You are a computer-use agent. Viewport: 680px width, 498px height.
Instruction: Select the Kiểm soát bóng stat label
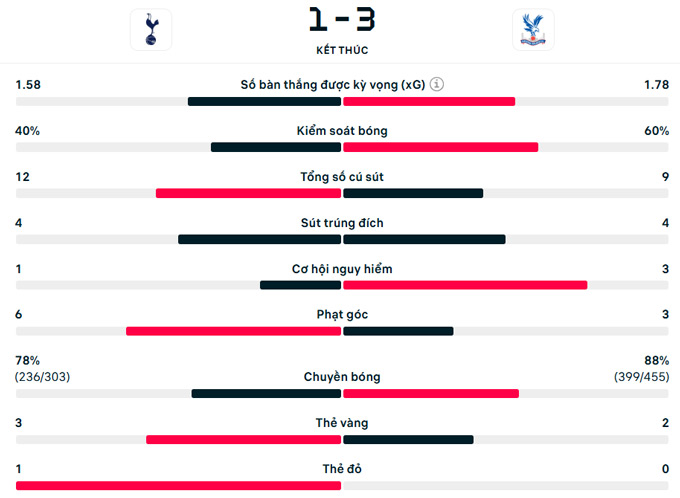pos(342,131)
